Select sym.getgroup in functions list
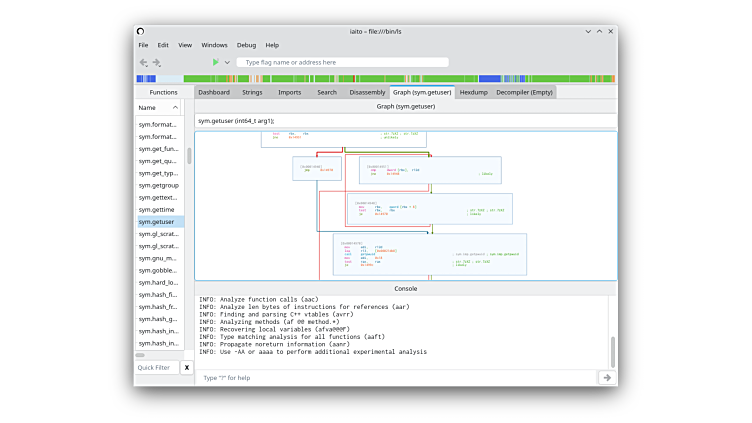752x423 pixels. pos(158,185)
